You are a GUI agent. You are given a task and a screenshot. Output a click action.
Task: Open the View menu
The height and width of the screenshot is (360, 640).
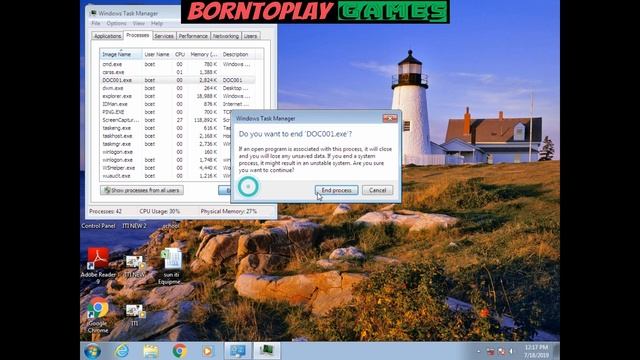[x=138, y=24]
